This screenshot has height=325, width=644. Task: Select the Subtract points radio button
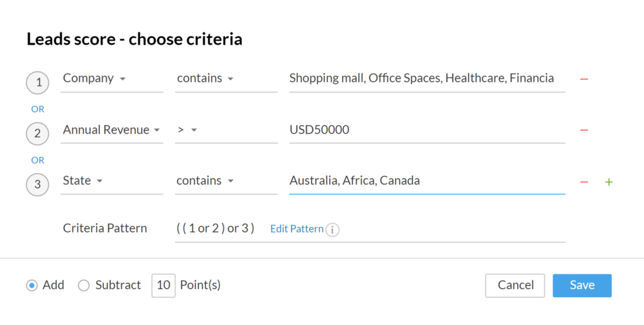pyautogui.click(x=84, y=286)
